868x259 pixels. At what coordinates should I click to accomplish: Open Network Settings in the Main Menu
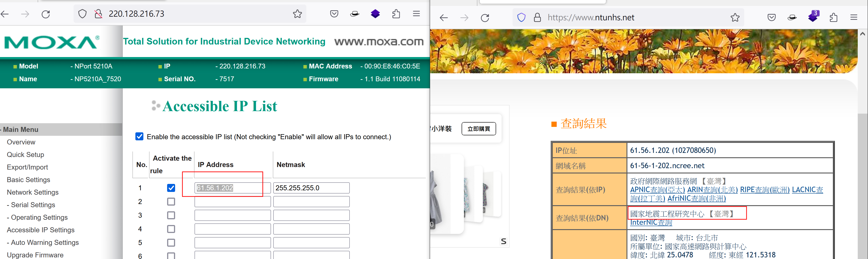tap(33, 192)
